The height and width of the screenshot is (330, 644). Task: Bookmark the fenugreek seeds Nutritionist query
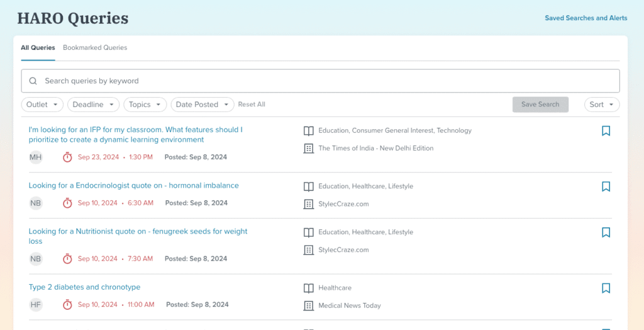point(606,232)
